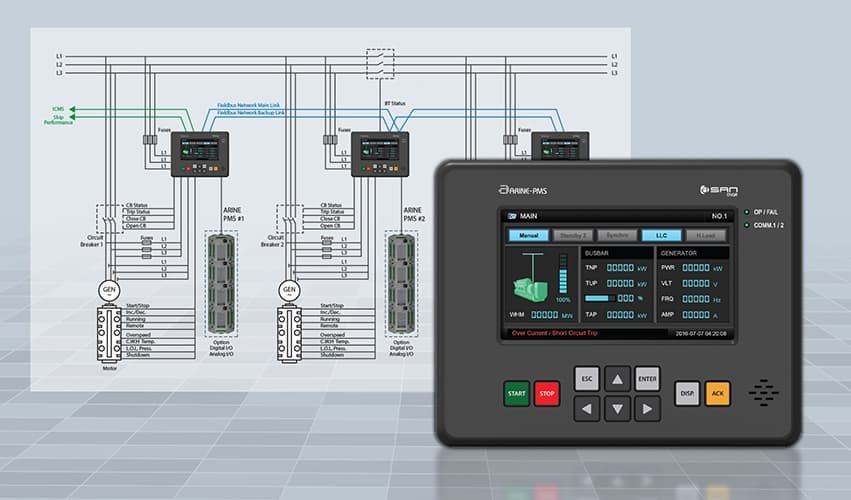851x500 pixels.
Task: Click the 100% load label
Action: (x=563, y=300)
